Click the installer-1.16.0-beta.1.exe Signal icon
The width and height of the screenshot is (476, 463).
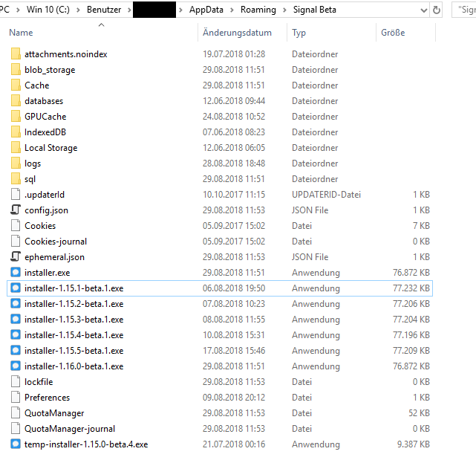coord(16,366)
